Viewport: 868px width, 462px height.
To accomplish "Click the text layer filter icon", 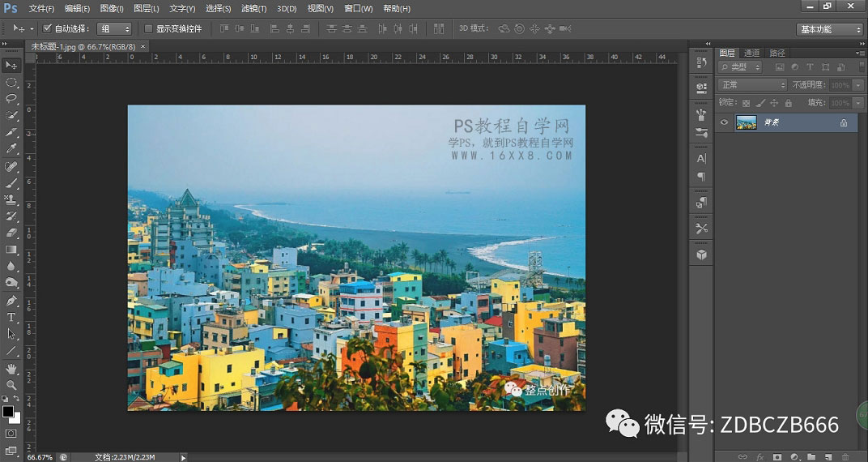I will pos(809,67).
